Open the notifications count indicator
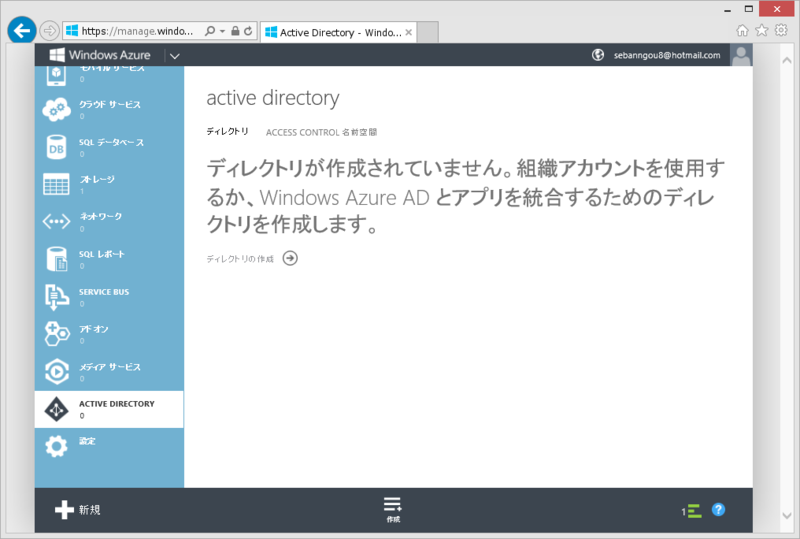The image size is (800, 539). pos(691,511)
